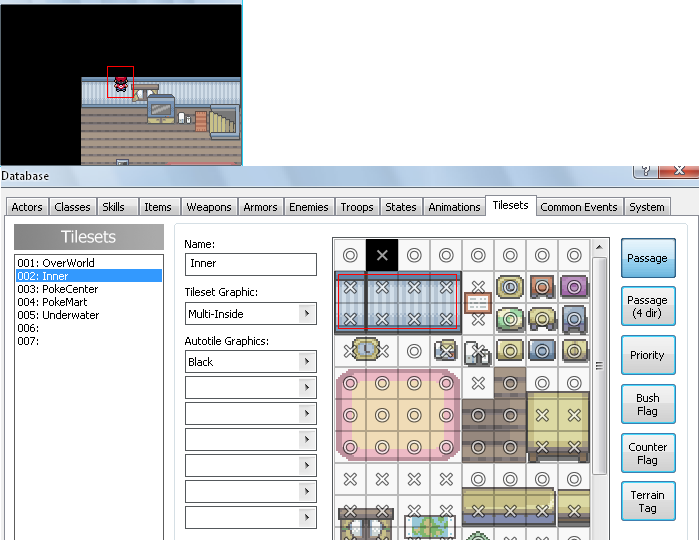The height and width of the screenshot is (540, 699).
Task: Choose the Bush Flag mode
Action: [x=648, y=404]
